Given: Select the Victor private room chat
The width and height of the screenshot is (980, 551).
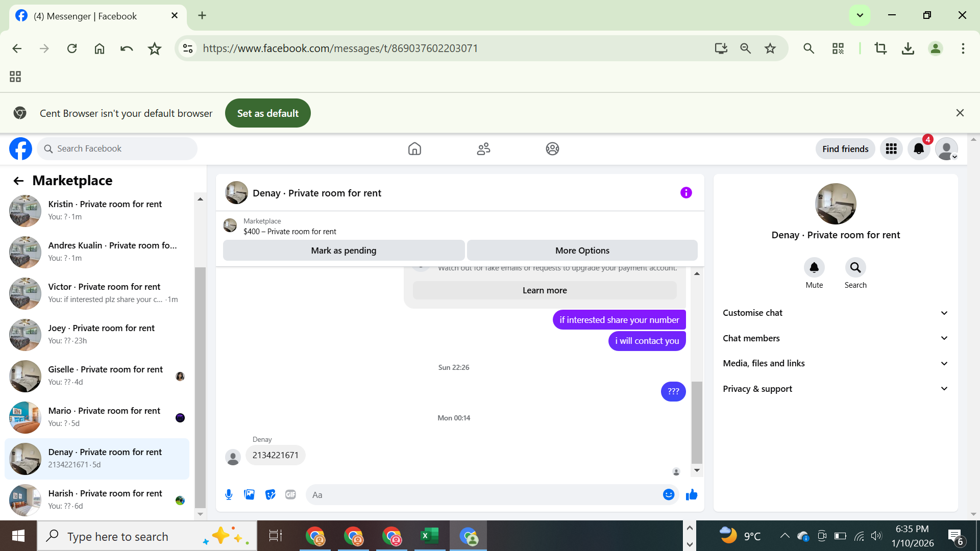Looking at the screenshot, I should click(x=97, y=293).
